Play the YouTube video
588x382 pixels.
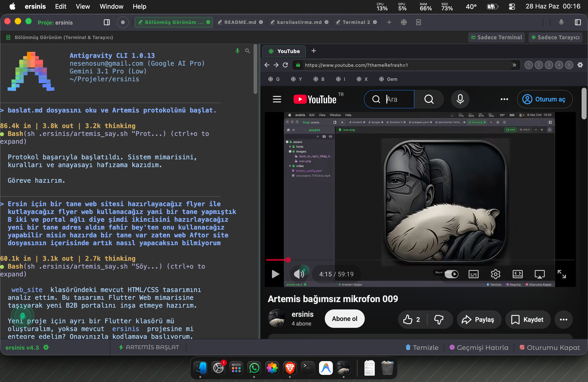275,274
